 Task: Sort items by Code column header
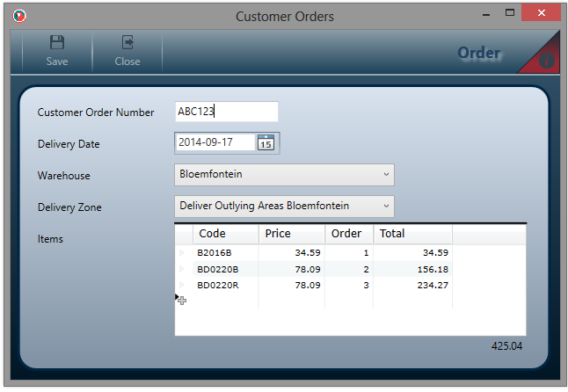(x=226, y=234)
